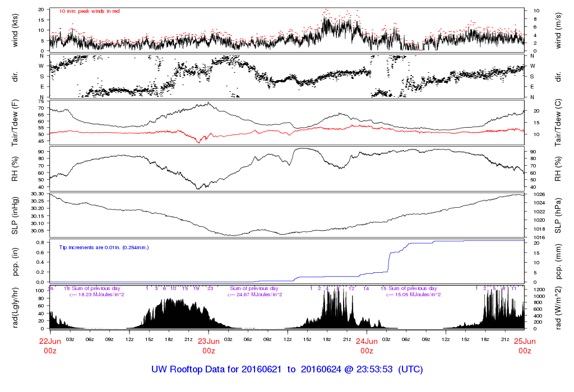Viewport: 574px width, 392px height.
Task: Click the 'SLP (hPa)' axis label
Action: coord(558,216)
